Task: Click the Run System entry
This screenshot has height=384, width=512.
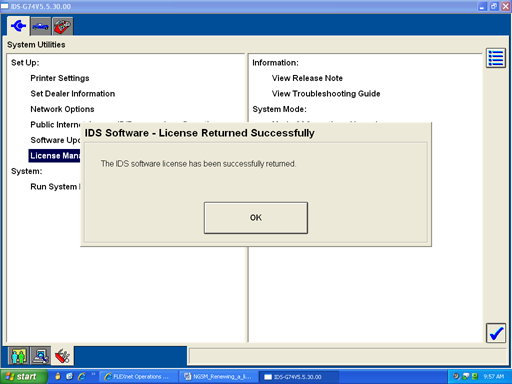Action: [x=55, y=187]
